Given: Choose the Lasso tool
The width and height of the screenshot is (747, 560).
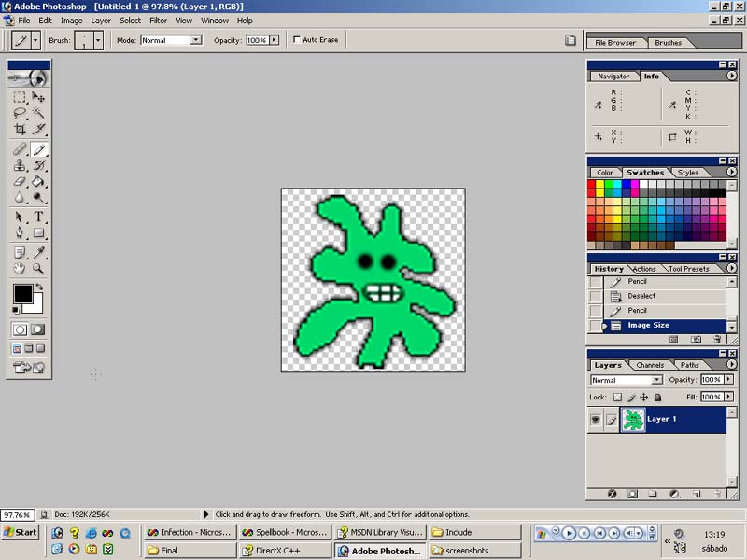Looking at the screenshot, I should coord(20,113).
